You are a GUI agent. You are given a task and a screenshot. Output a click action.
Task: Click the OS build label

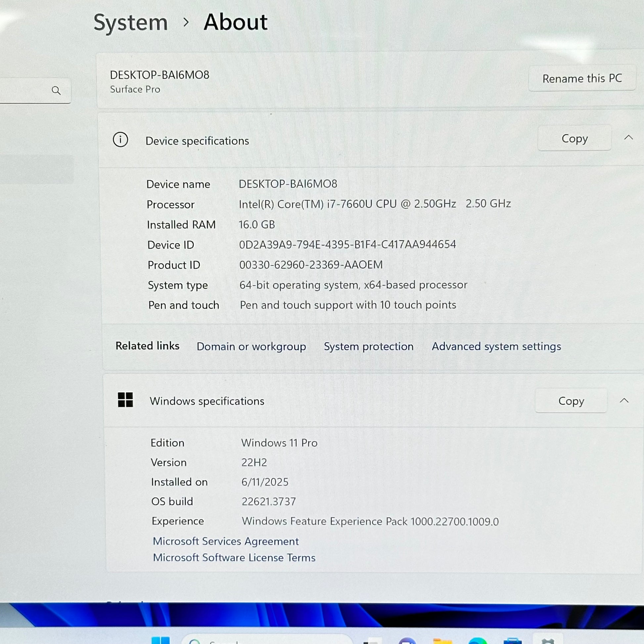tap(172, 501)
